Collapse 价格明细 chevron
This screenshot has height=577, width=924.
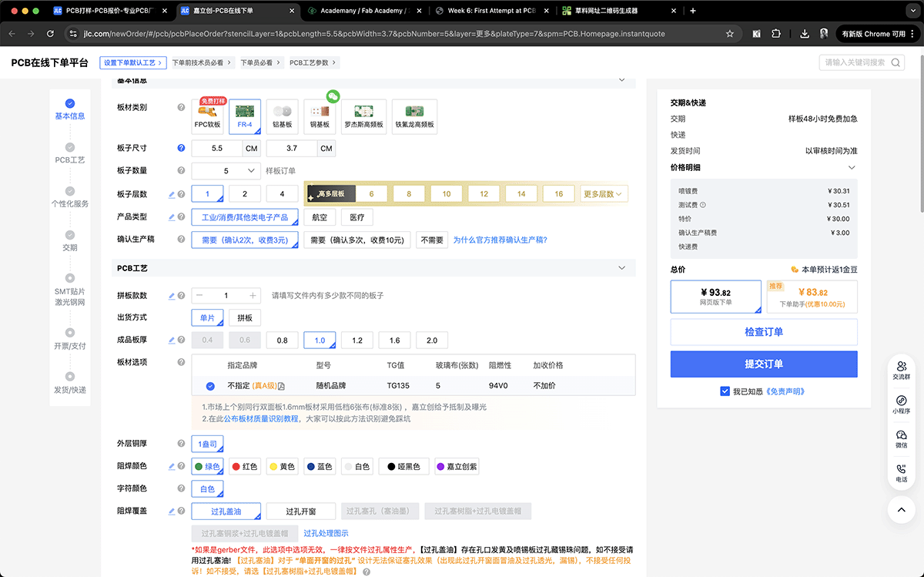[852, 167]
